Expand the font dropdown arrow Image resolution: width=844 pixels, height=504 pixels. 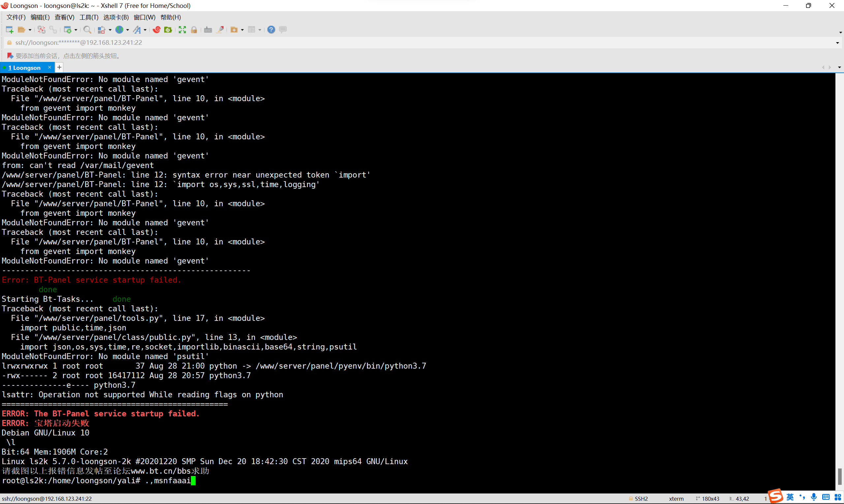(145, 30)
